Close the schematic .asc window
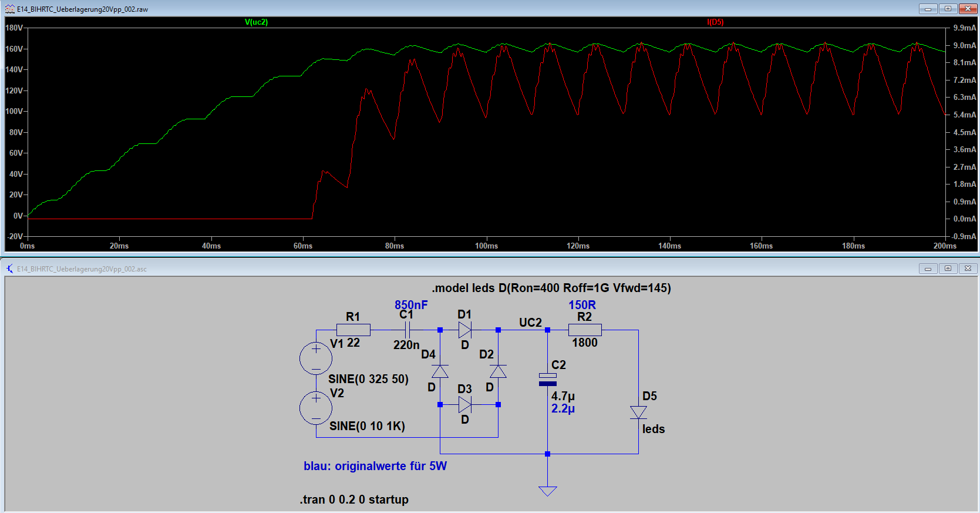Image resolution: width=980 pixels, height=513 pixels. [x=968, y=269]
